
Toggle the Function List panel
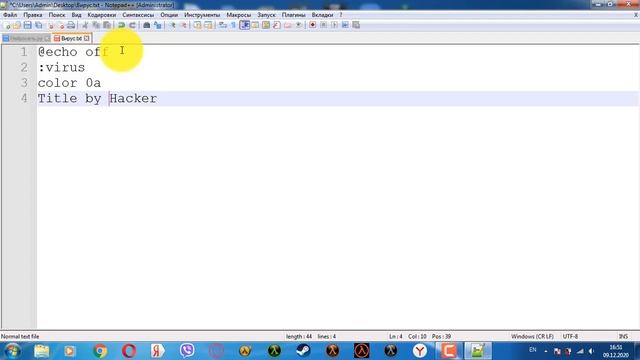point(277,25)
